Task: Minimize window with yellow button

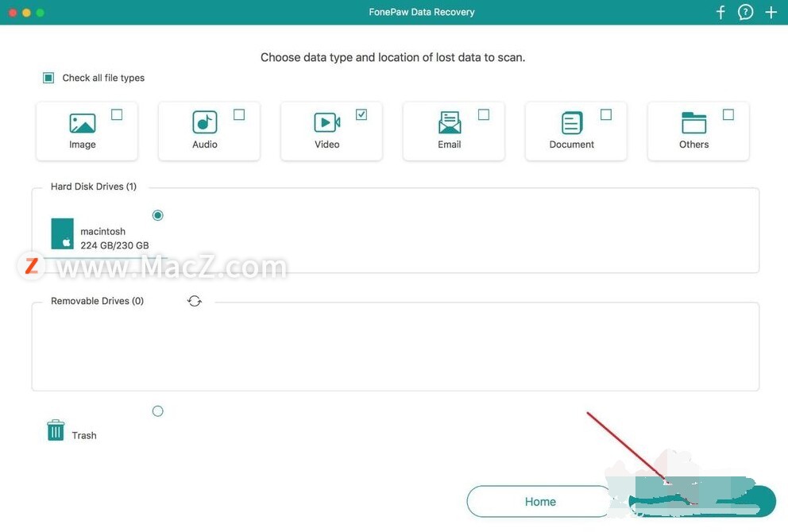Action: (x=27, y=13)
